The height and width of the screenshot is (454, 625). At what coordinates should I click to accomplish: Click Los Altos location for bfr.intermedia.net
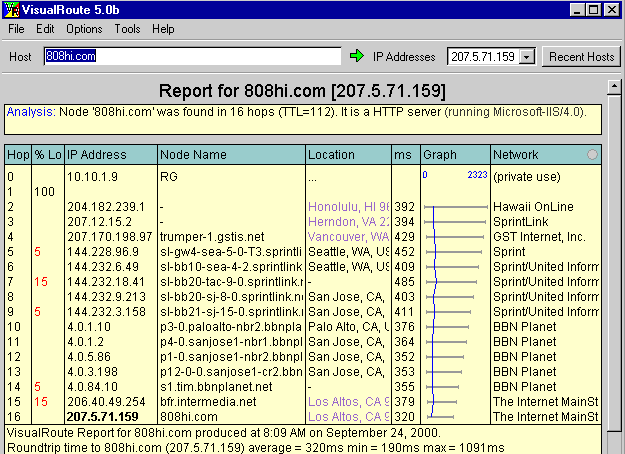point(349,401)
